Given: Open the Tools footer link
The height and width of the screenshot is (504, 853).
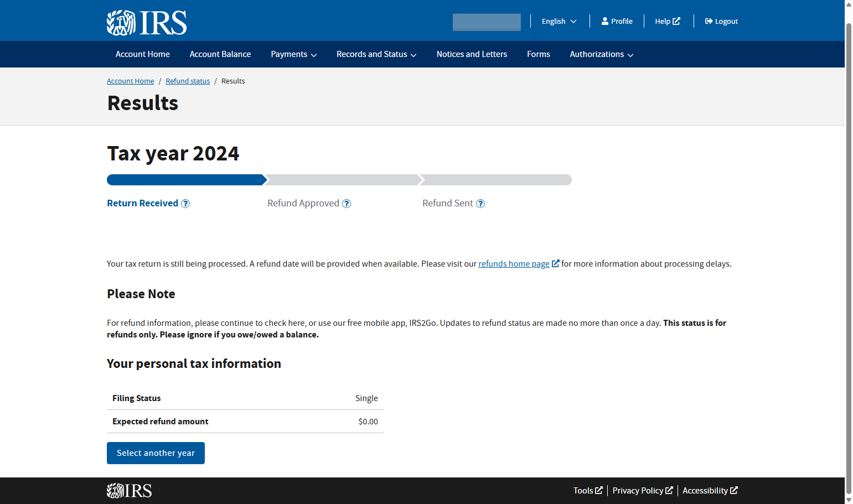Looking at the screenshot, I should 588,491.
